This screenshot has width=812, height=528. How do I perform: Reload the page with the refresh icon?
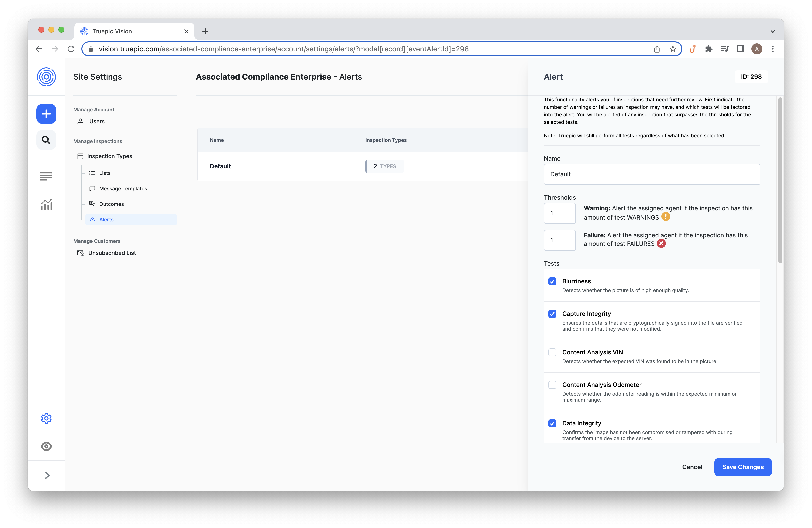[71, 49]
